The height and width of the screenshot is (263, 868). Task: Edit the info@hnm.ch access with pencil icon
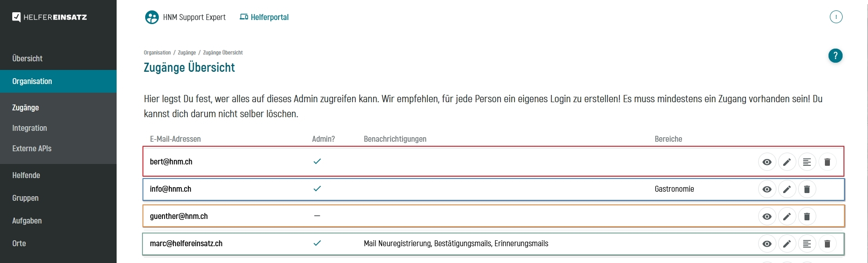[x=787, y=189]
